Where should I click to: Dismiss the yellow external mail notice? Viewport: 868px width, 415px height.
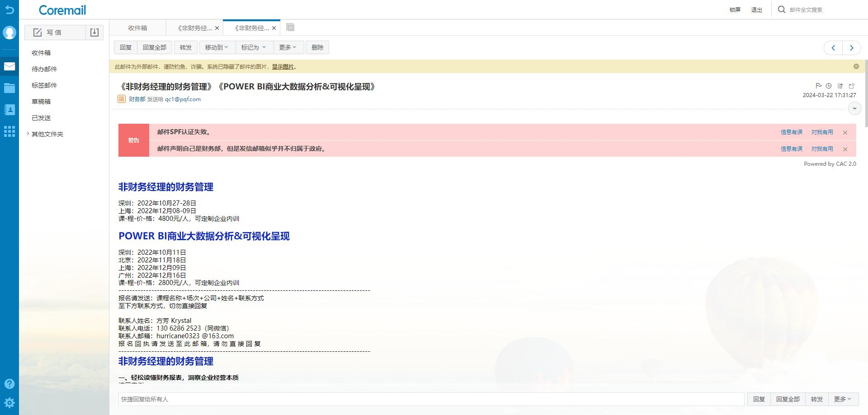[856, 66]
